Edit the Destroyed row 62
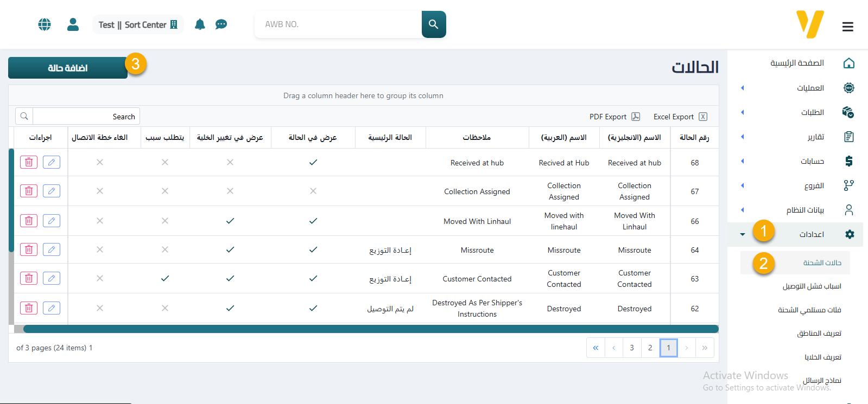The image size is (868, 404). [x=52, y=308]
